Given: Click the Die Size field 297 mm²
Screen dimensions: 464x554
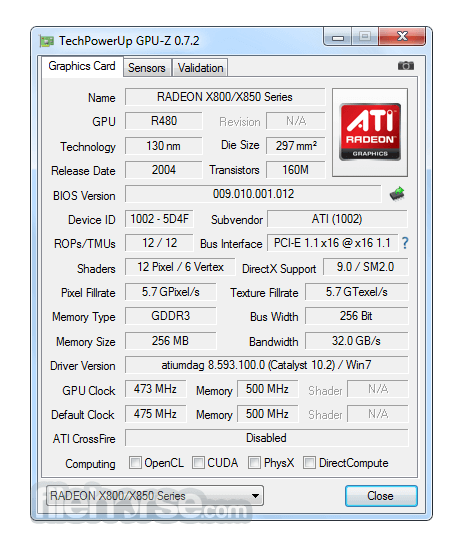Looking at the screenshot, I should point(295,146).
